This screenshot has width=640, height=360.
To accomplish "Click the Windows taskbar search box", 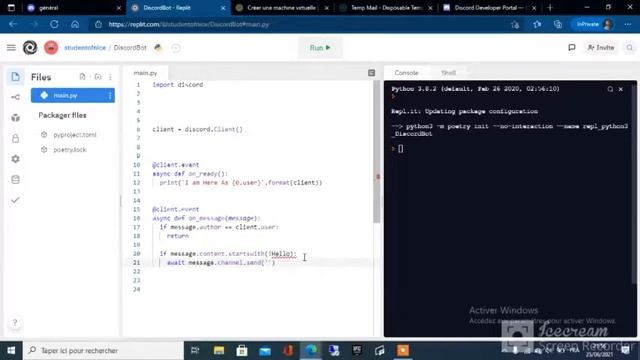I will click(x=103, y=351).
